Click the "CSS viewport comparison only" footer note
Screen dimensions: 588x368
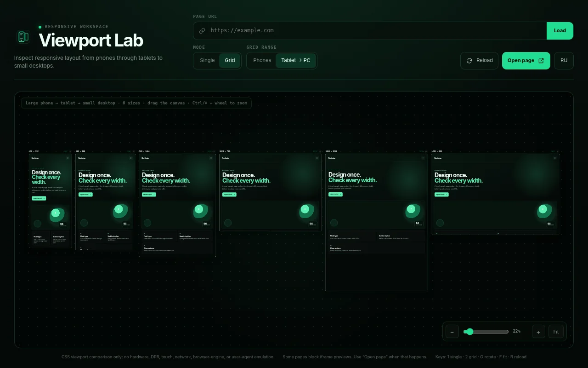click(168, 357)
